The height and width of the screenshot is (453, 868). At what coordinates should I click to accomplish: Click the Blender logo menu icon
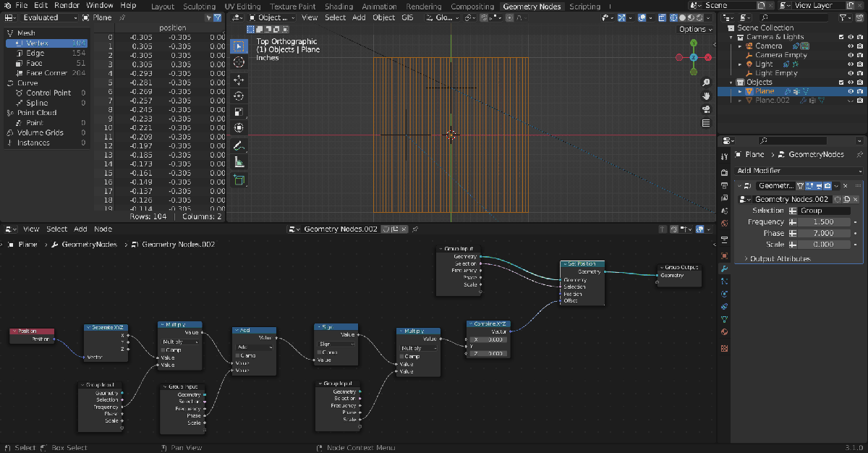pyautogui.click(x=7, y=6)
